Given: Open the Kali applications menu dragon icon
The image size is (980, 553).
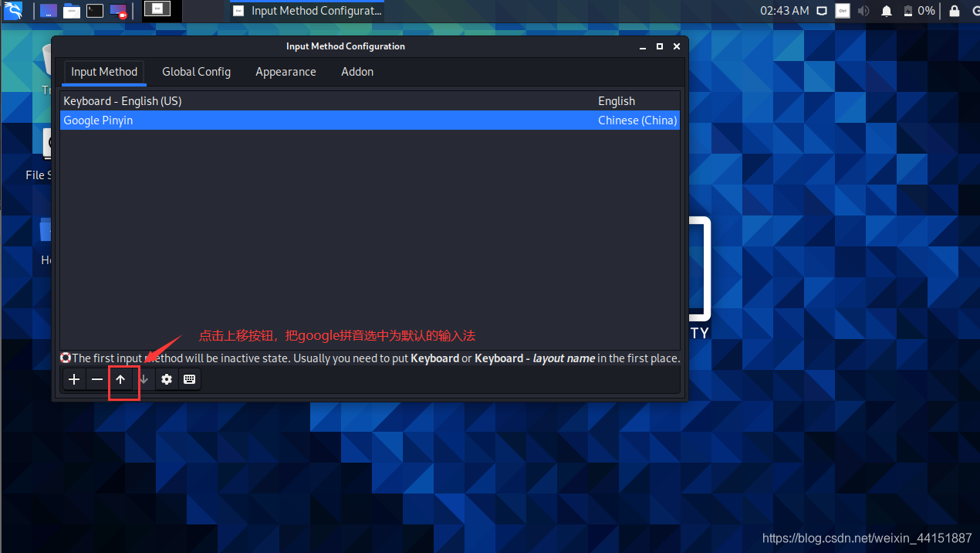Looking at the screenshot, I should coord(13,11).
